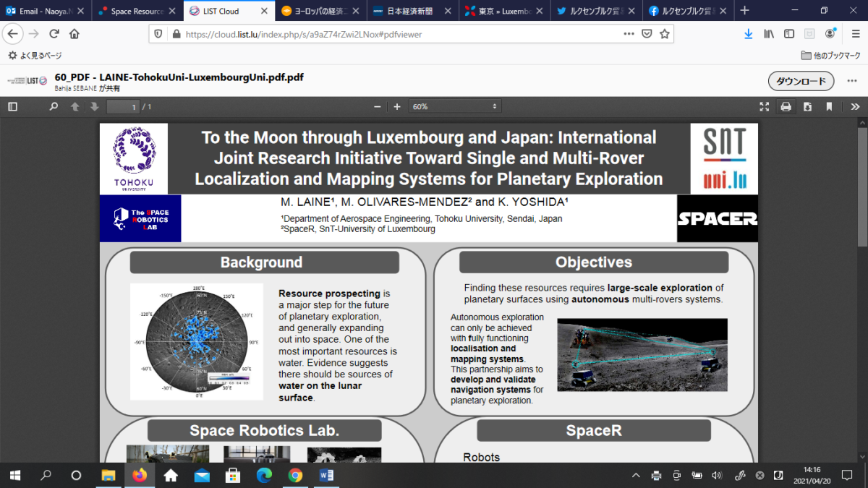The image size is (868, 488).
Task: Show site security lock information
Action: [175, 34]
